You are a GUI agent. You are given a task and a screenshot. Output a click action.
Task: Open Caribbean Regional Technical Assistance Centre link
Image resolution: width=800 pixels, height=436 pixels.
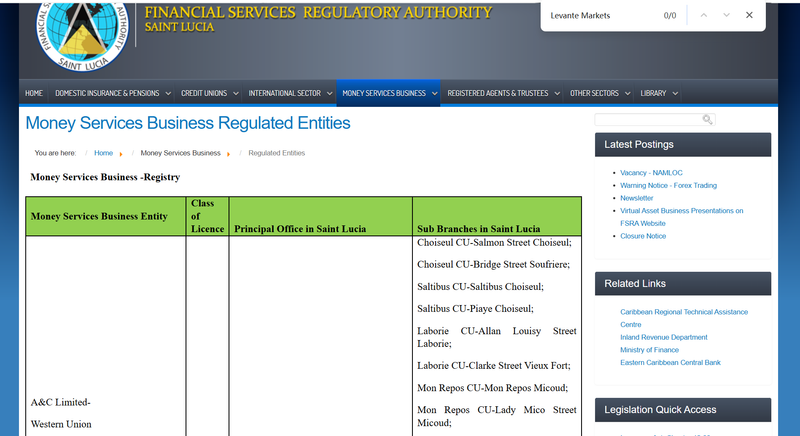[x=684, y=318]
